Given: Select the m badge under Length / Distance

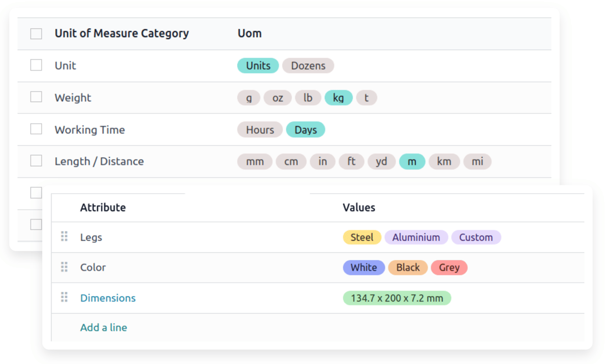Looking at the screenshot, I should 412,161.
